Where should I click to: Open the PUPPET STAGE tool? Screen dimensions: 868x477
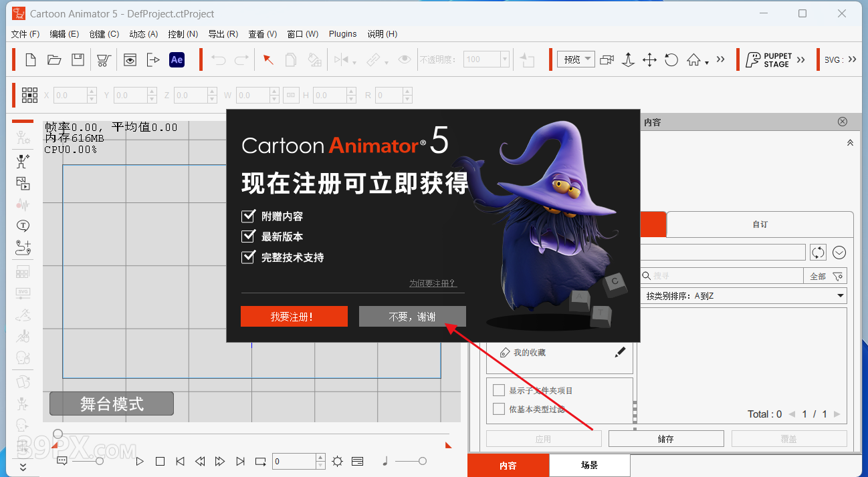(x=769, y=59)
